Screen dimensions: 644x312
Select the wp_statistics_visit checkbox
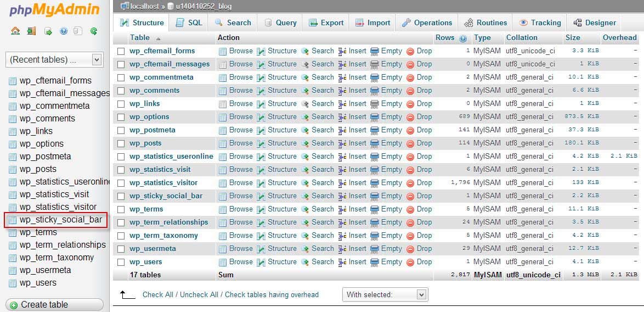(x=121, y=170)
